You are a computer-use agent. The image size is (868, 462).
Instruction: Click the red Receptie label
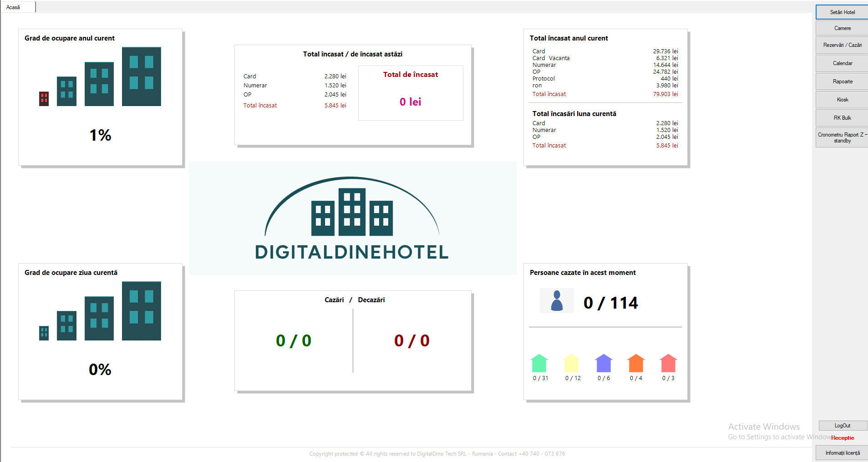tap(843, 438)
